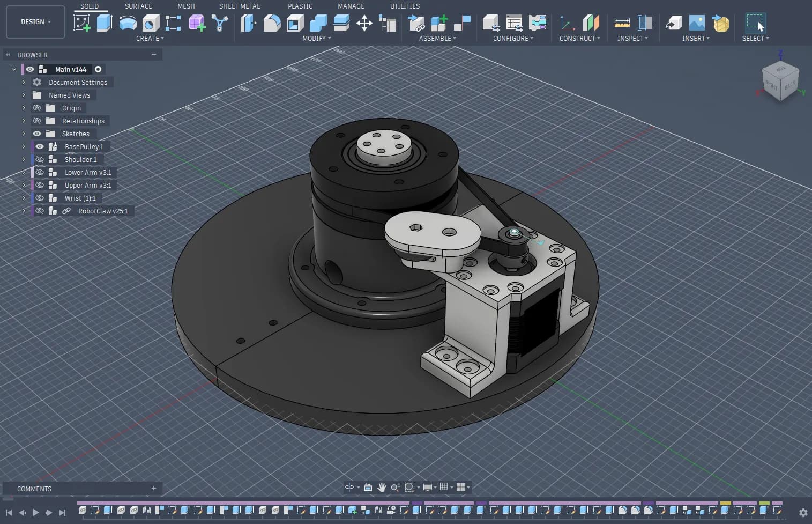Select the RobotClaw v25:1 tree item
This screenshot has width=812, height=524.
(103, 211)
